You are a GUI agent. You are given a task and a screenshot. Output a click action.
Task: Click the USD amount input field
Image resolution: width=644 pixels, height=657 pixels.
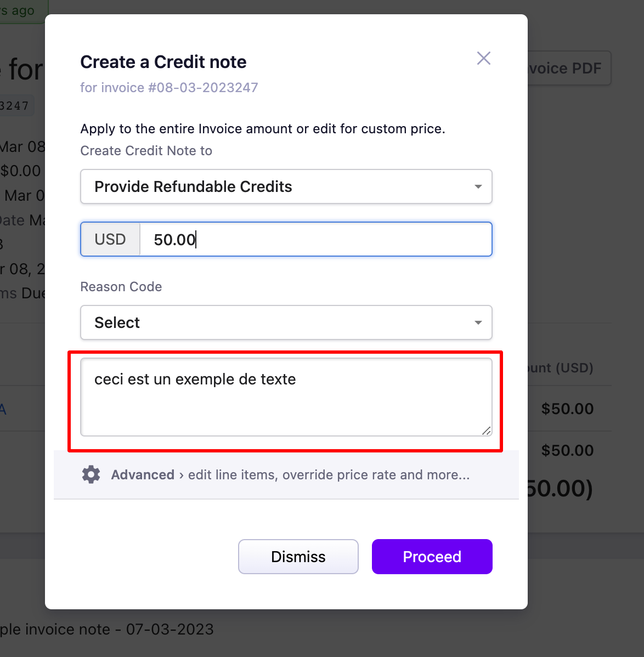(316, 239)
